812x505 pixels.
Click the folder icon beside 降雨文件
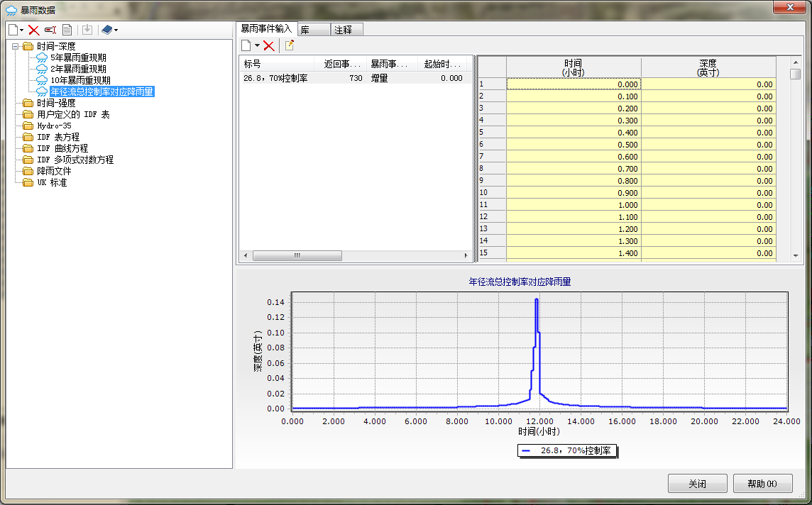28,171
